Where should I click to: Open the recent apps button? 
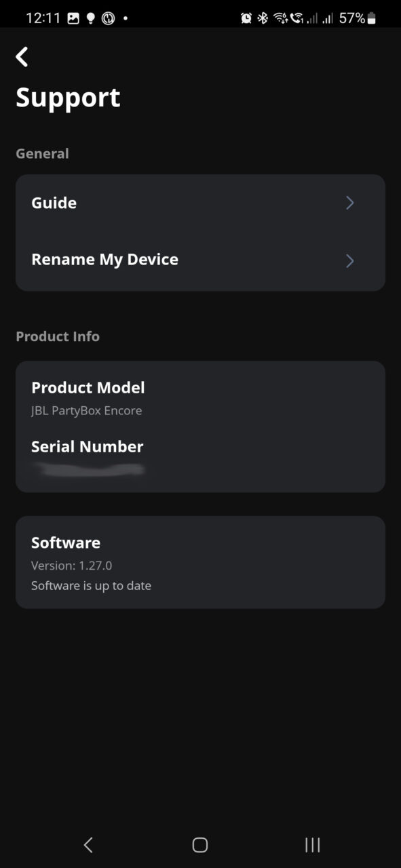coord(312,844)
